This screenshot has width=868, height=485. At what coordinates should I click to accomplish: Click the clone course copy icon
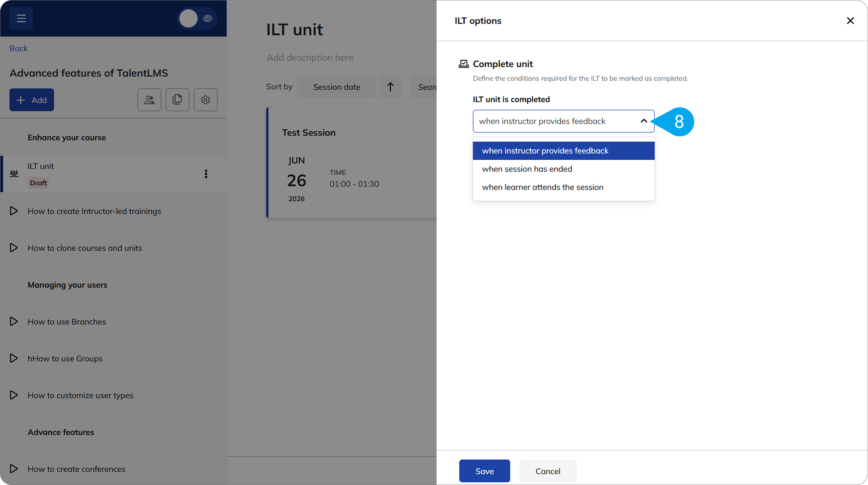coord(177,100)
